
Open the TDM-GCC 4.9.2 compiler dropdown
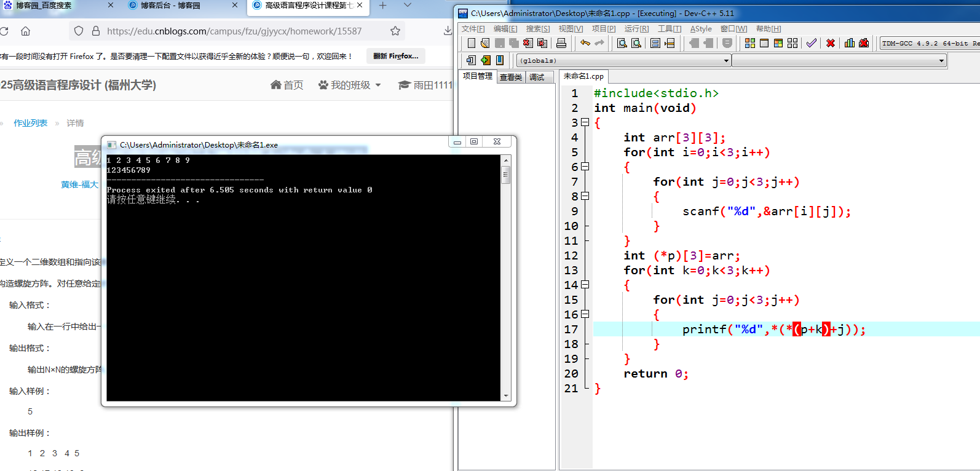coord(930,43)
